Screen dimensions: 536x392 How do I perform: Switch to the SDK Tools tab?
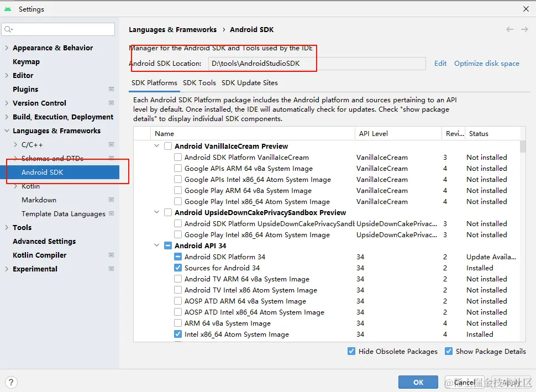pyautogui.click(x=199, y=83)
